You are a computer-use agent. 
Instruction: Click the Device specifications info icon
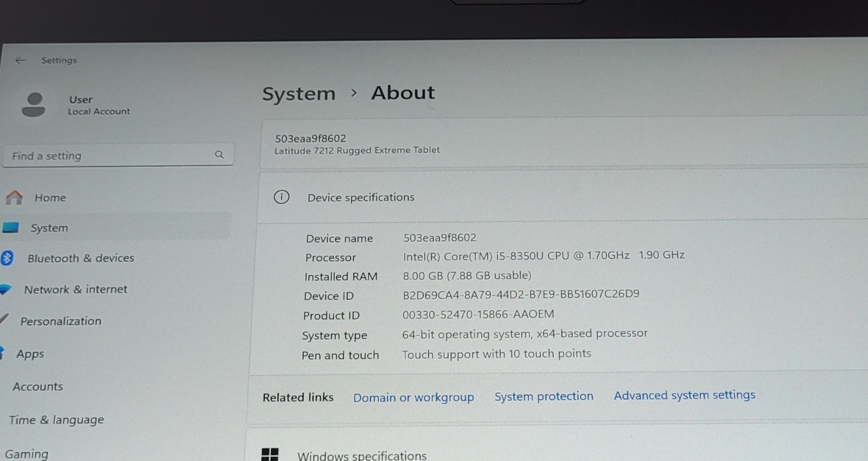tap(282, 197)
